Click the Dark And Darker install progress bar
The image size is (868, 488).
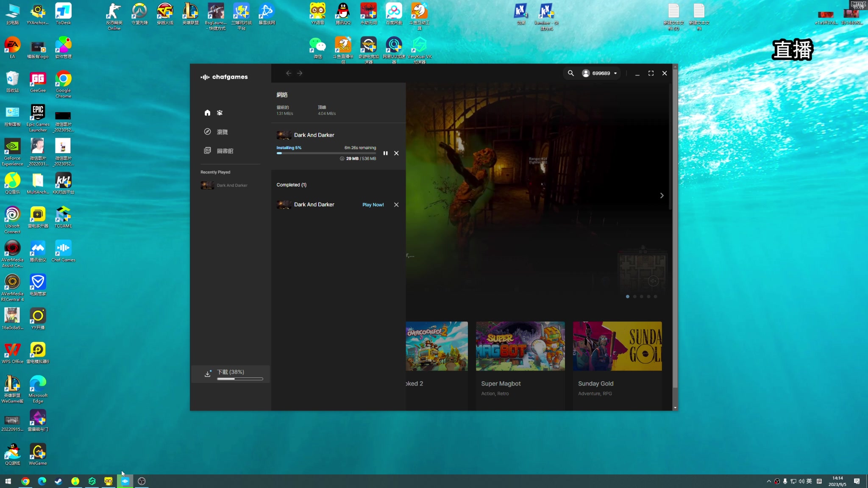pos(326,153)
